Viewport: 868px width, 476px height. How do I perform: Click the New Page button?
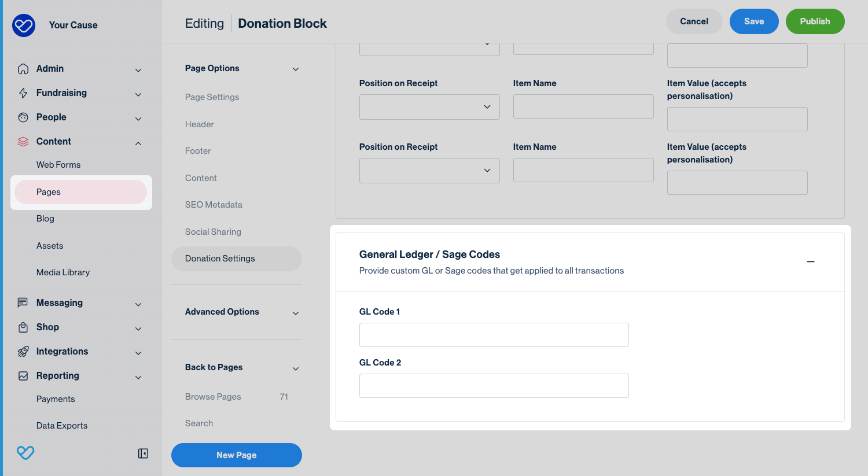tap(236, 455)
